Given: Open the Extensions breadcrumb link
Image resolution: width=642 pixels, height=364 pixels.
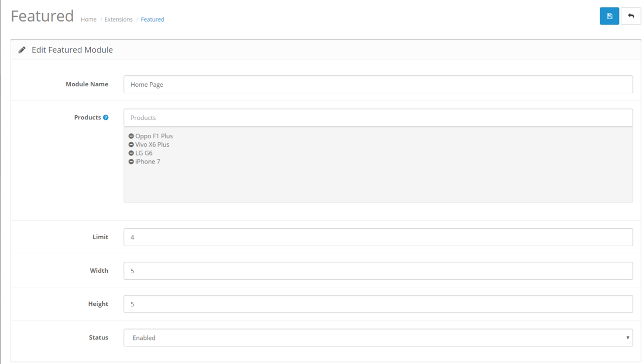Looking at the screenshot, I should 118,20.
